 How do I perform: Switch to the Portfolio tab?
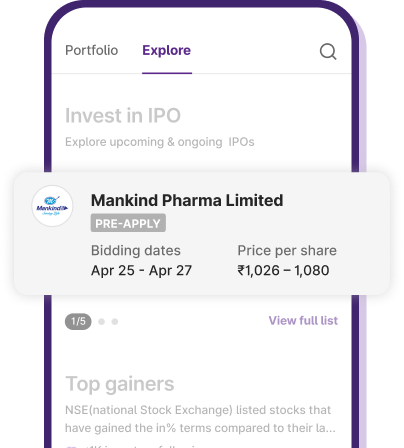coord(92,50)
